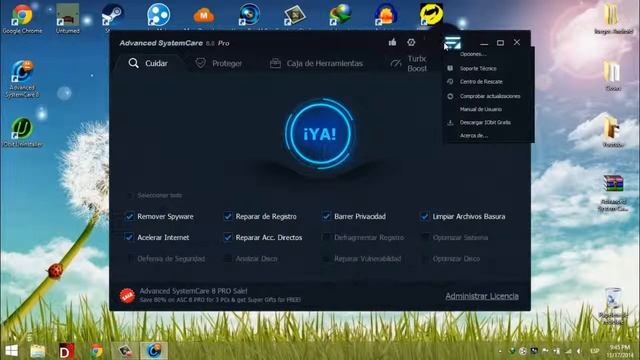
Task: Enable Defragmentar Registro checkbox
Action: pos(326,237)
